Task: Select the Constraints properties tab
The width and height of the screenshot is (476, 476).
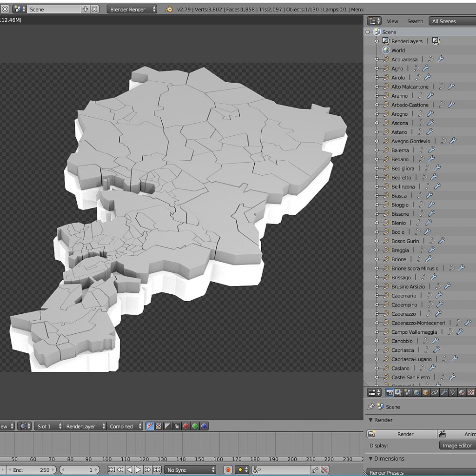Action: 434,392
